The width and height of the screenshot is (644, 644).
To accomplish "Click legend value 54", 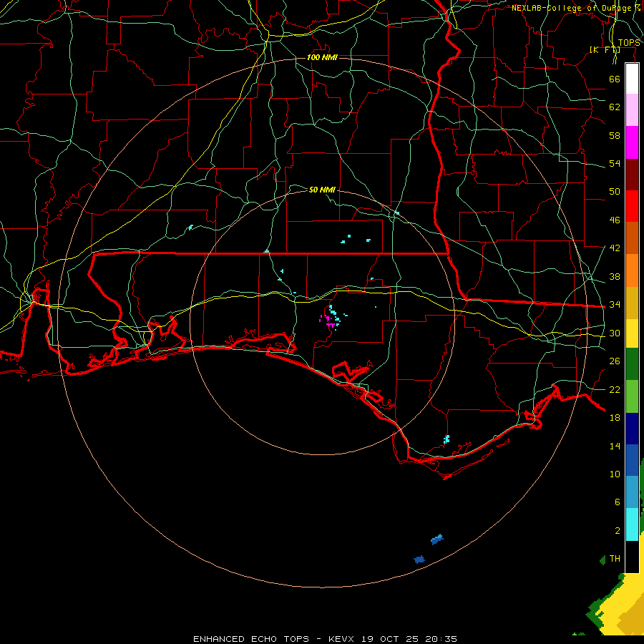I will click(615, 163).
